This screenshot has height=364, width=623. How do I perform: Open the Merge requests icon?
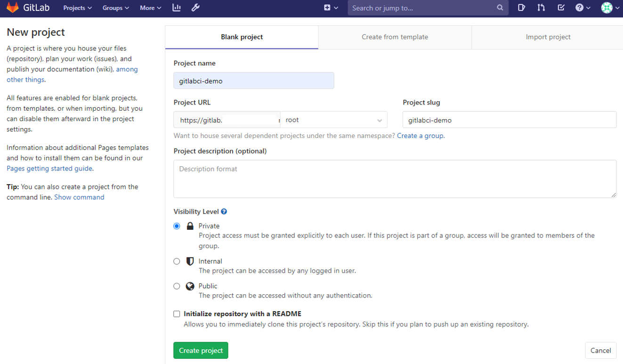point(541,8)
